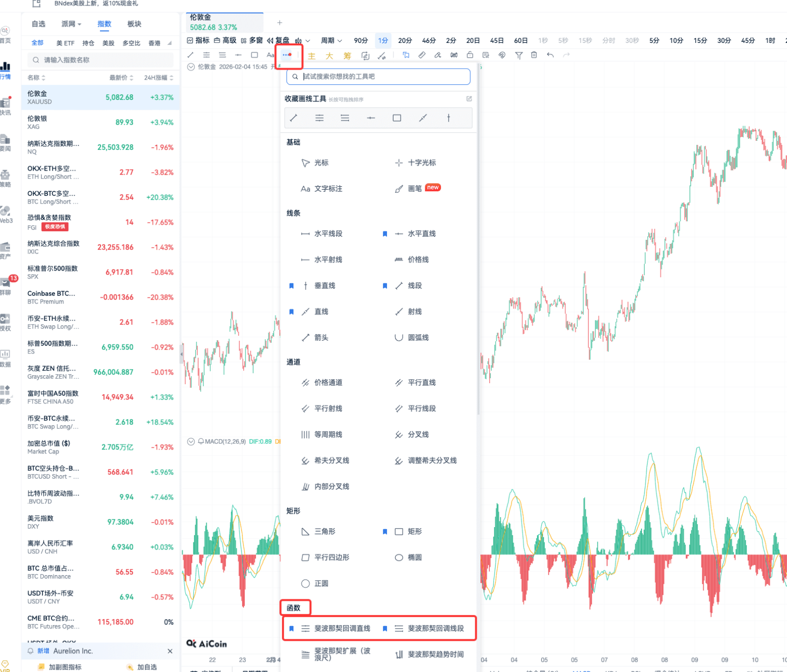Select the ruler measure tool icon

422,55
